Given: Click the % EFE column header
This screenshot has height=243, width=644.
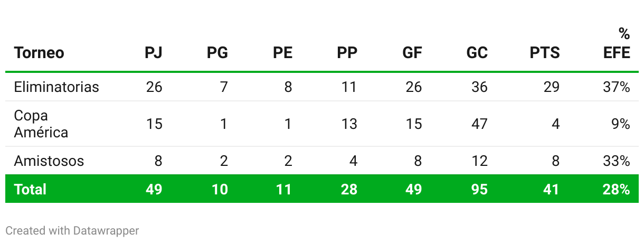Looking at the screenshot, I should (x=617, y=43).
